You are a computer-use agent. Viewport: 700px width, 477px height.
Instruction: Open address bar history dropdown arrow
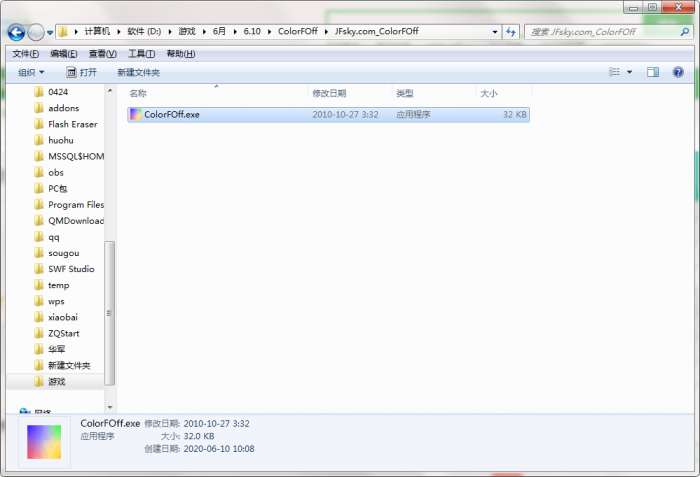pyautogui.click(x=495, y=32)
